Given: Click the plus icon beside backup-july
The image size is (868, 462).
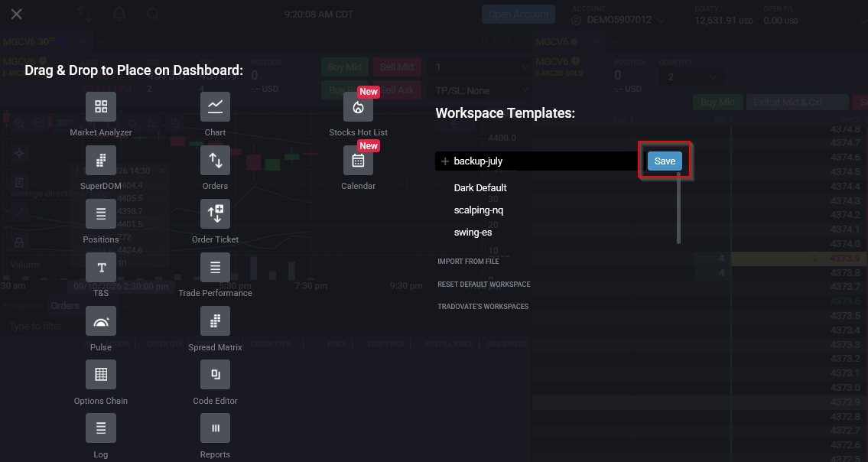Looking at the screenshot, I should [x=444, y=161].
